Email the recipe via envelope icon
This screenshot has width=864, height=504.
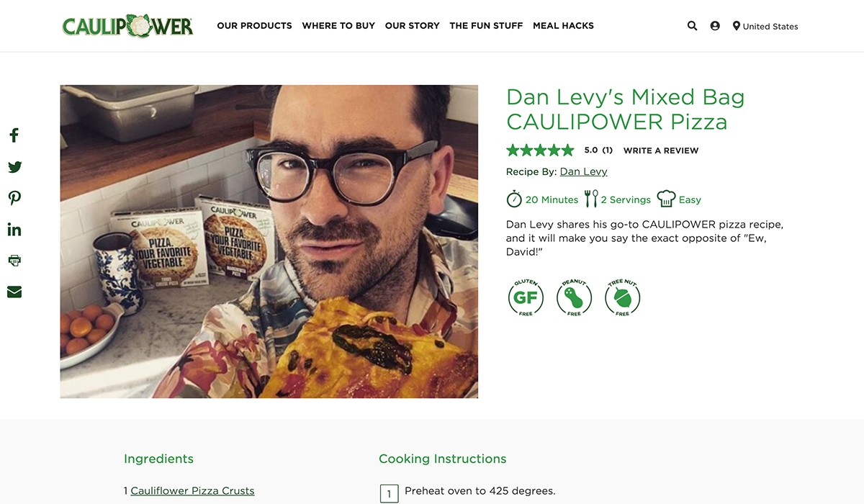click(x=14, y=292)
